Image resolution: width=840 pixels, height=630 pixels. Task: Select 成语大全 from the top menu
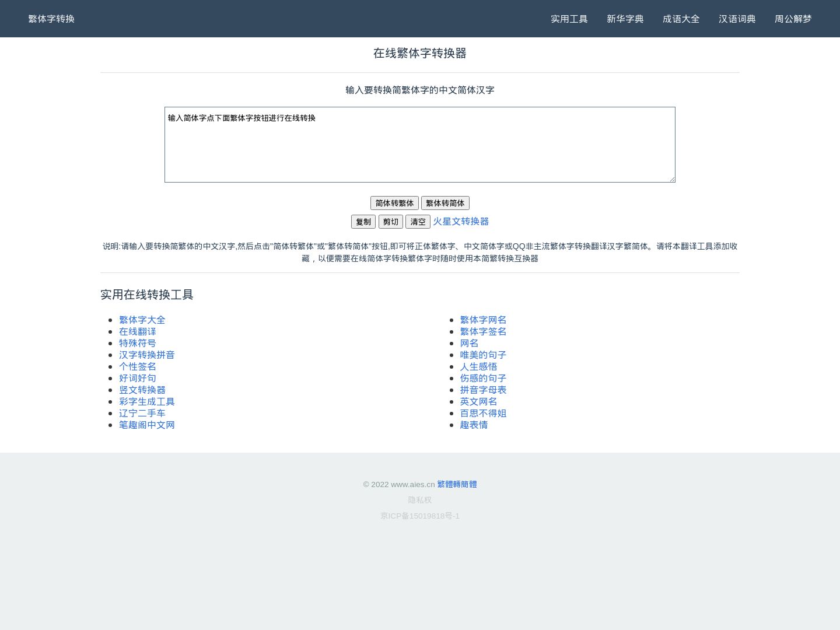(681, 19)
